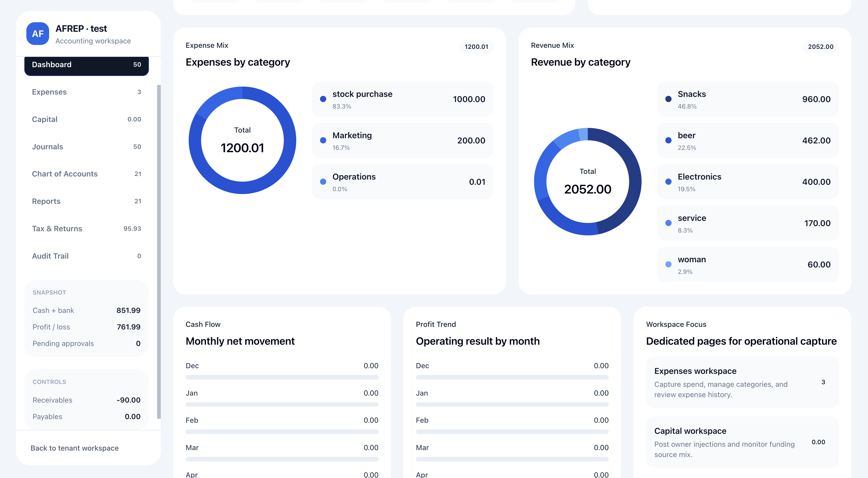Viewport: 868px width, 478px height.
Task: Open the Capital workspace card
Action: pos(742,442)
